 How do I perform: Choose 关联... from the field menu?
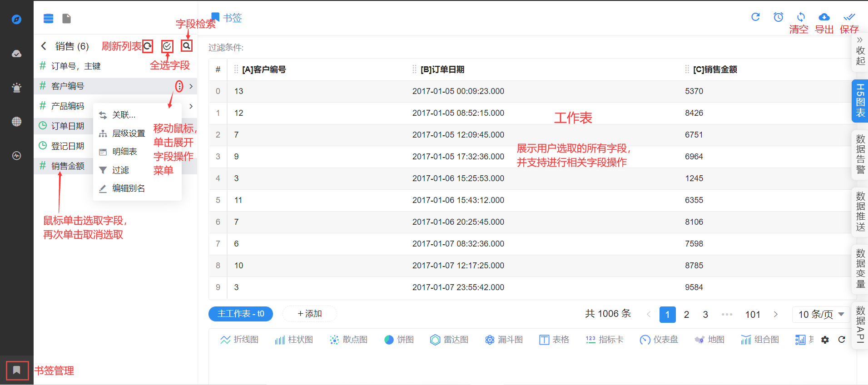[x=137, y=115]
